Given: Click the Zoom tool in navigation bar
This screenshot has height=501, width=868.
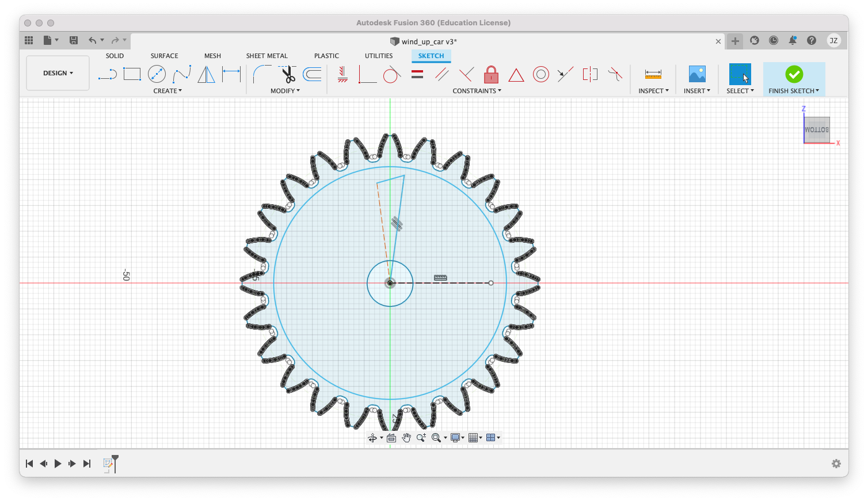Looking at the screenshot, I should point(421,438).
